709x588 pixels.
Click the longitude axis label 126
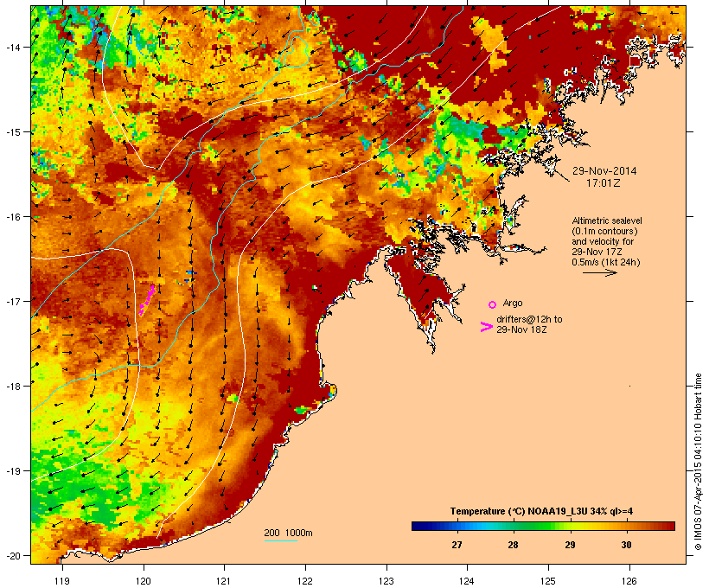pyautogui.click(x=629, y=581)
